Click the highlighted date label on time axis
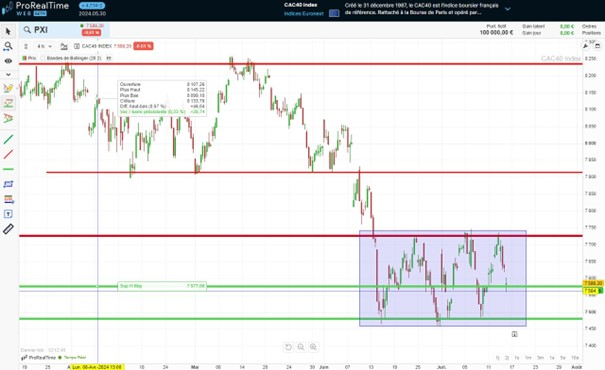Viewport: 605px width, 370px height. pos(97,367)
